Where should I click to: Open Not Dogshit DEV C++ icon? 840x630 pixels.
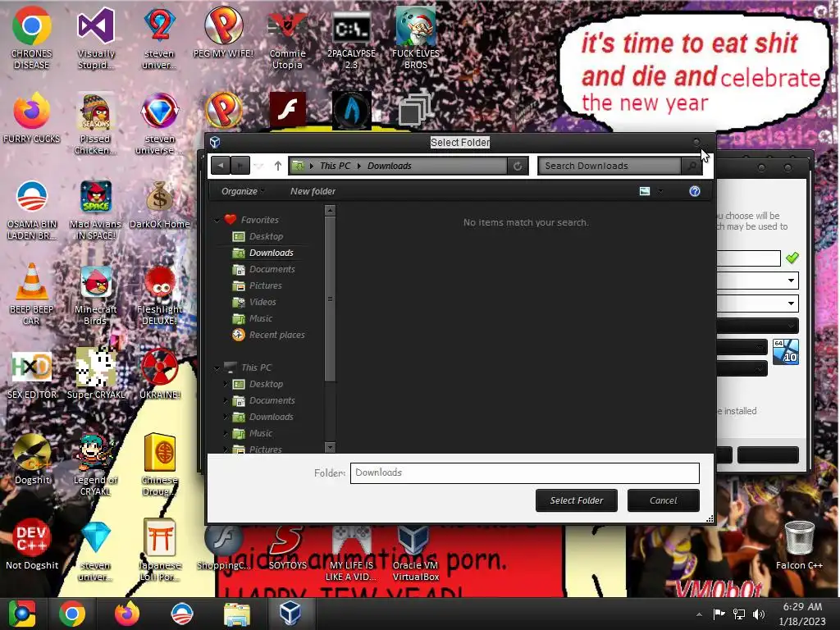(32, 545)
